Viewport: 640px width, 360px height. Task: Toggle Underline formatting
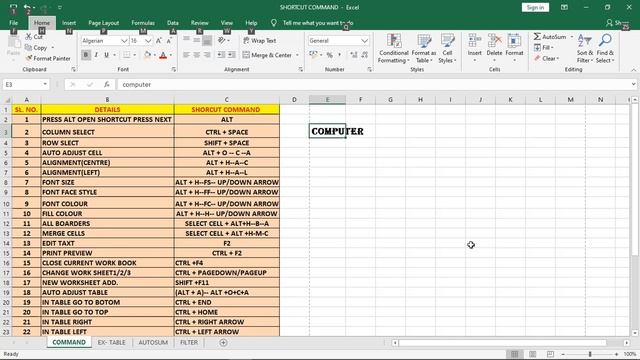pyautogui.click(x=106, y=55)
